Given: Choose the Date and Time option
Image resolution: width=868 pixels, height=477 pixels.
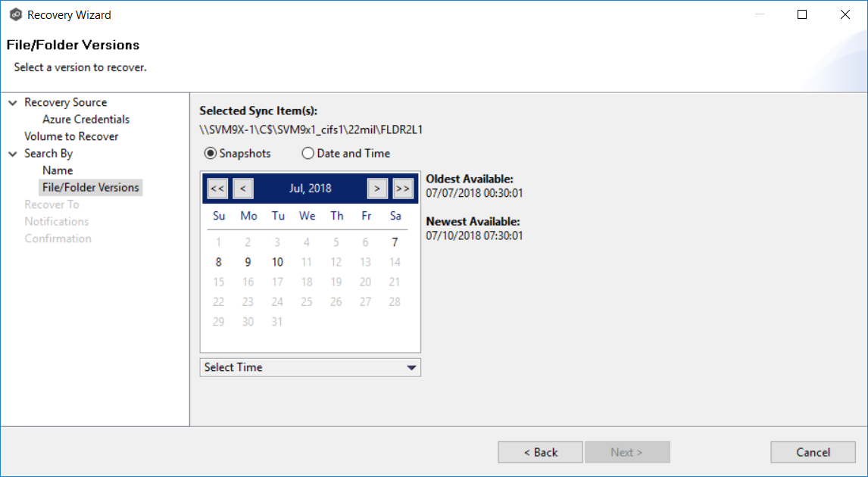Looking at the screenshot, I should (x=308, y=154).
